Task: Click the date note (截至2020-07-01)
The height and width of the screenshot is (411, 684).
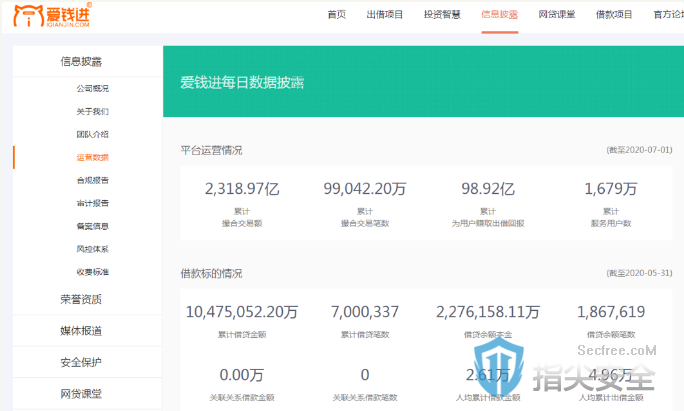Action: (x=639, y=150)
